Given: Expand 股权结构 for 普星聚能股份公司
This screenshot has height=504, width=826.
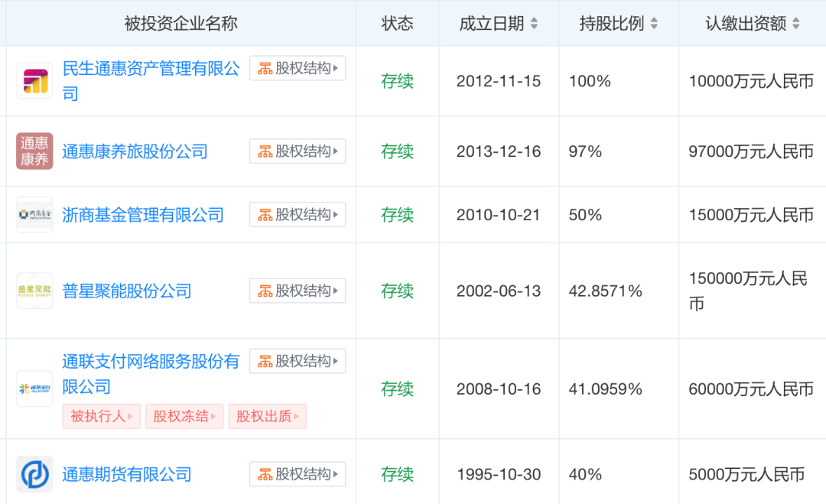Looking at the screenshot, I should (298, 291).
